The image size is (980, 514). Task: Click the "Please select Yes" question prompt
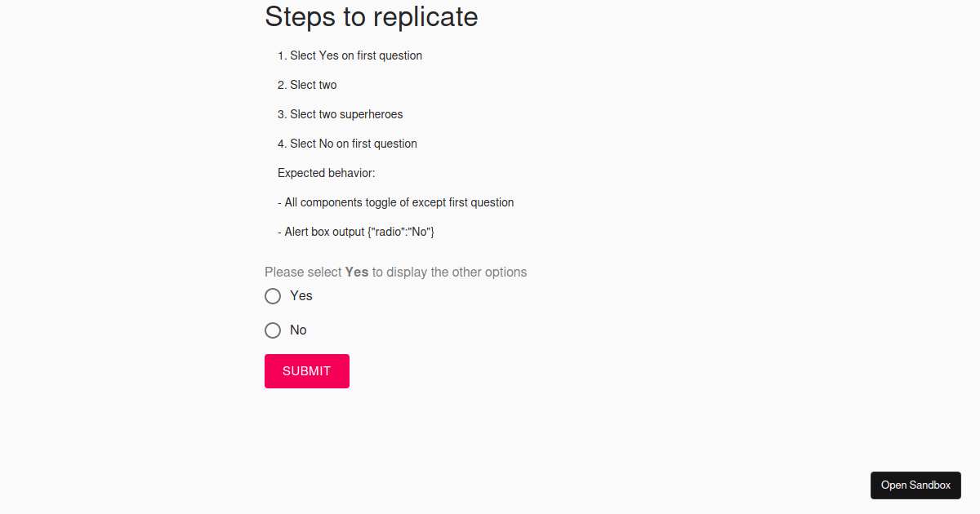click(x=304, y=273)
